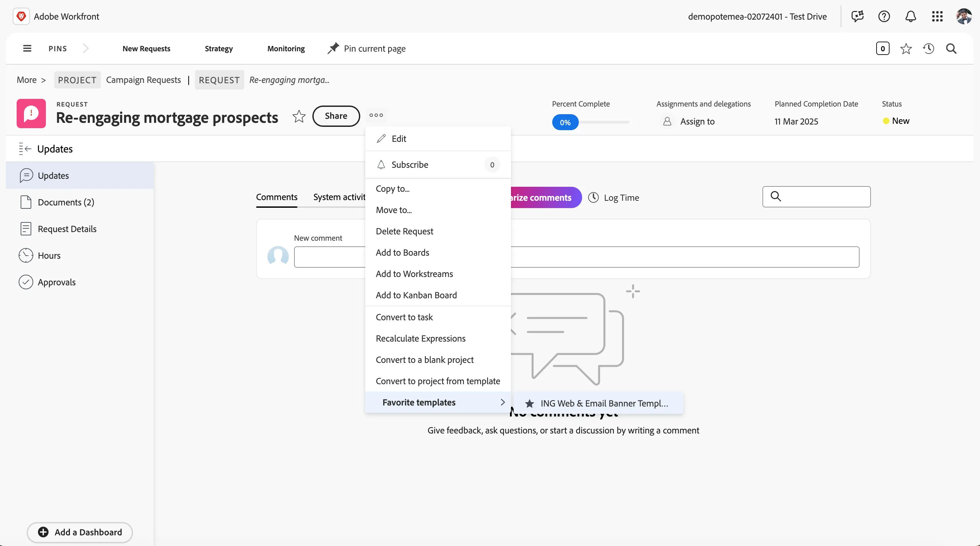980x546 pixels.
Task: Open notifications bell icon
Action: click(x=910, y=16)
